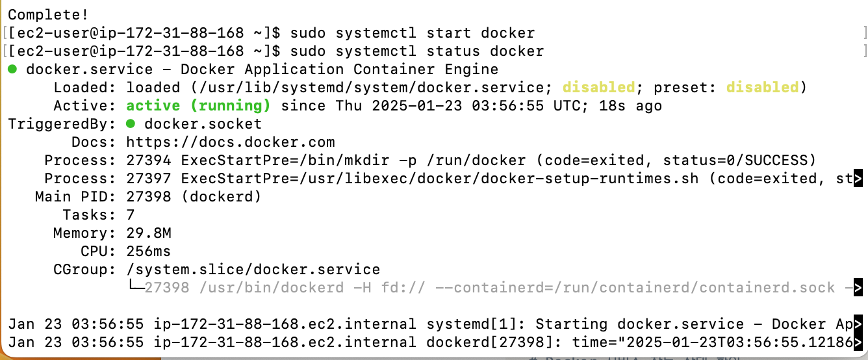Click the Memory value 29.8M
This screenshot has height=360, width=868.
[x=149, y=233]
